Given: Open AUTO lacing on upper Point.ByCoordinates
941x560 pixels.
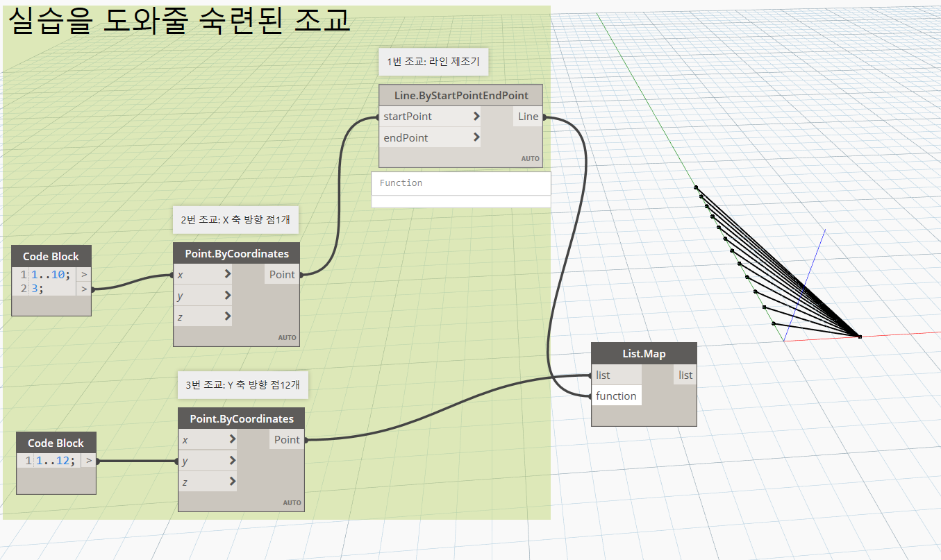Looking at the screenshot, I should coord(287,338).
